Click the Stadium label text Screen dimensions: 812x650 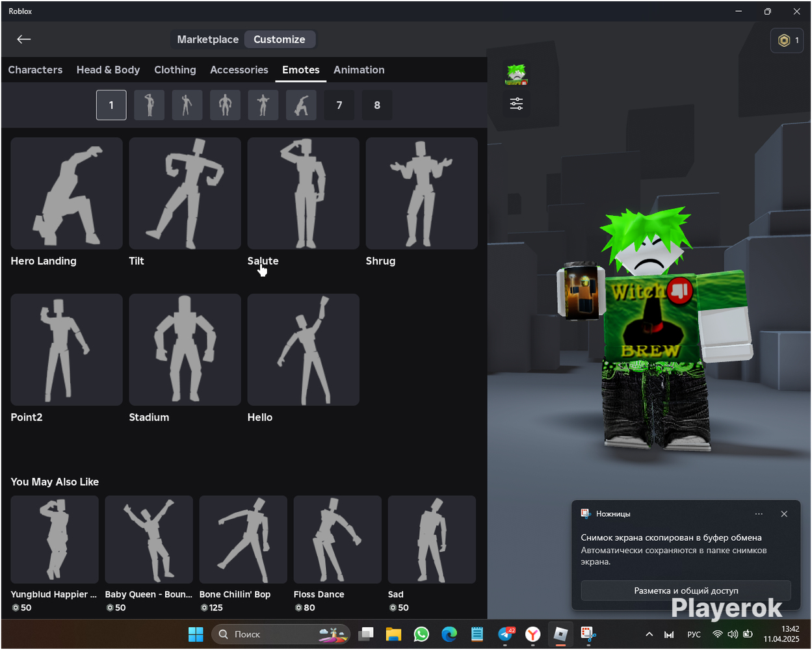pos(149,417)
